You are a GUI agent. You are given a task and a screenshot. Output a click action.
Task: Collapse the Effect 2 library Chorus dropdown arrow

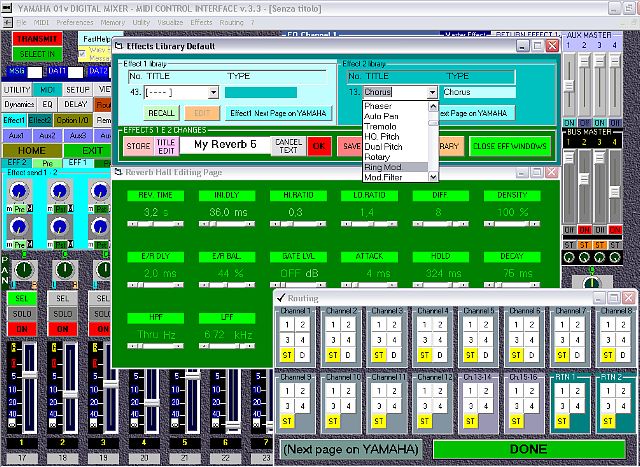point(432,93)
